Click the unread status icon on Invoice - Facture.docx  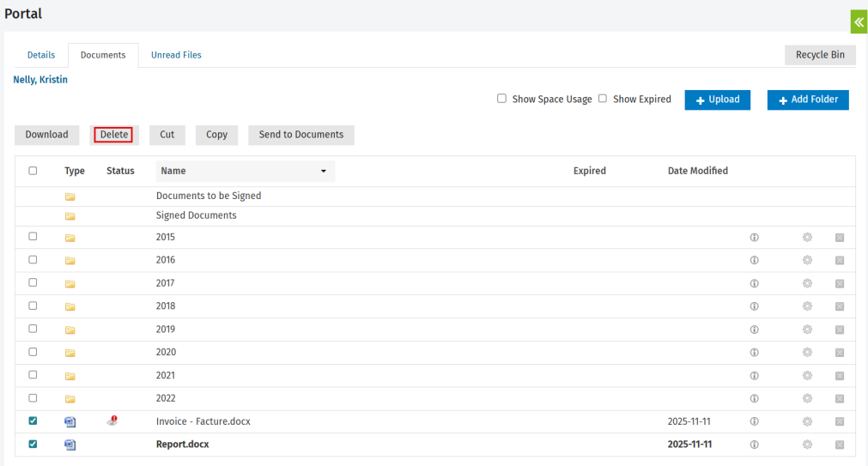click(112, 421)
